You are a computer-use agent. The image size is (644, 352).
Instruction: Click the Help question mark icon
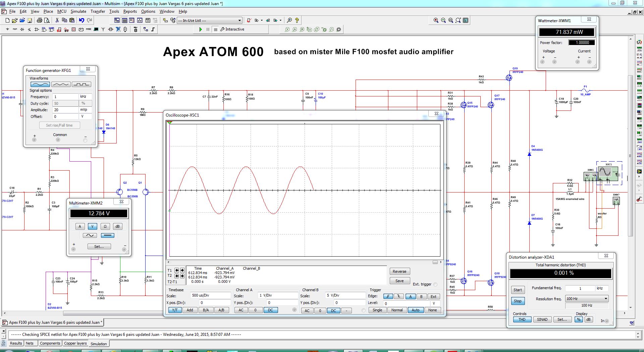pos(297,20)
